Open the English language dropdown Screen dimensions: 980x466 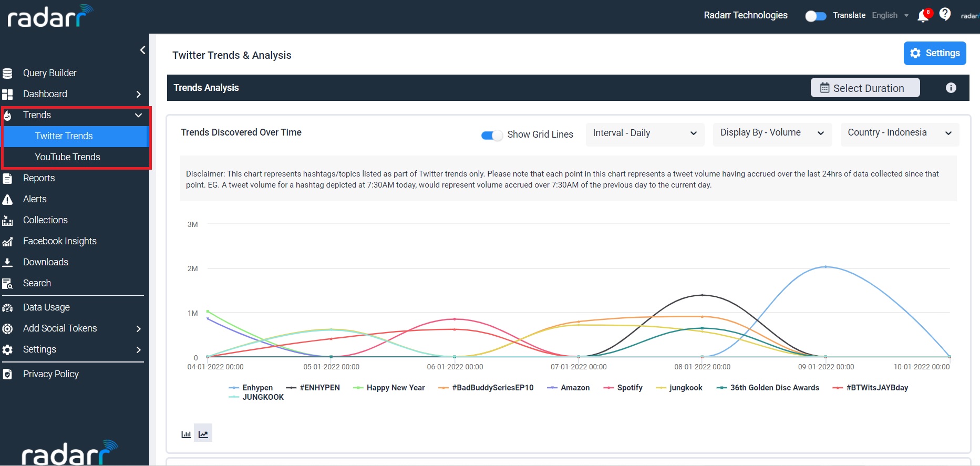890,15
